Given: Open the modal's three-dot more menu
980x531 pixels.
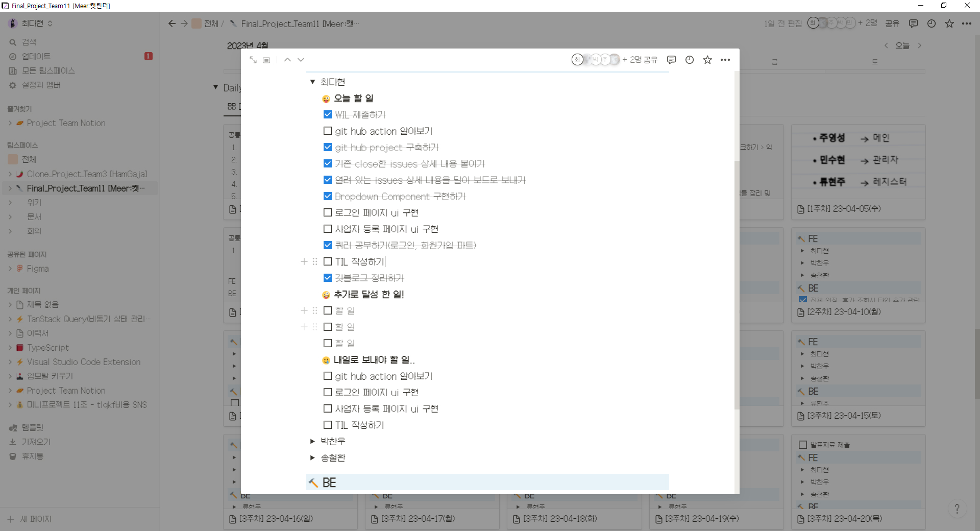Looking at the screenshot, I should [725, 60].
